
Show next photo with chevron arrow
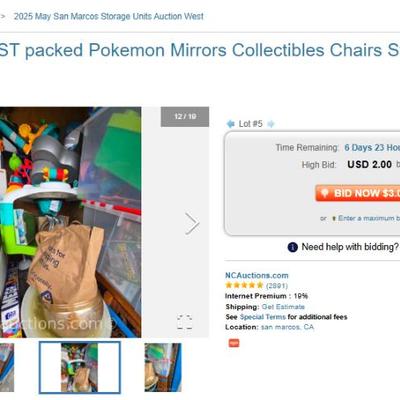(192, 223)
